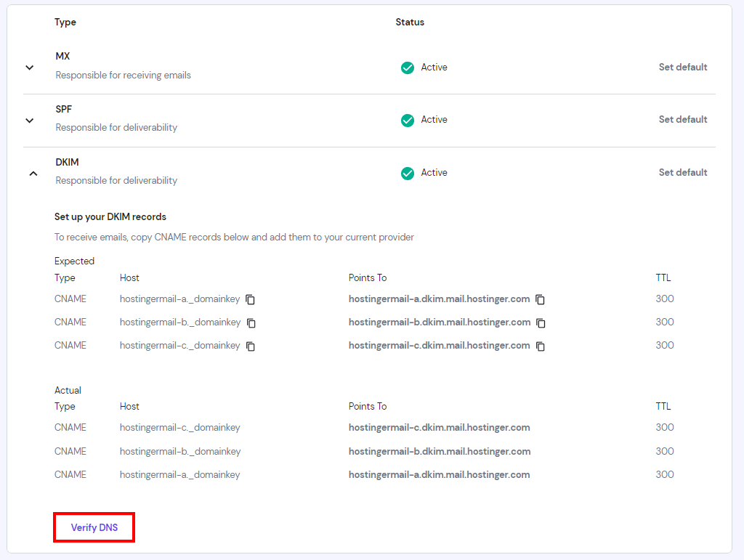
Task: Click the Status column header
Action: pyautogui.click(x=410, y=22)
